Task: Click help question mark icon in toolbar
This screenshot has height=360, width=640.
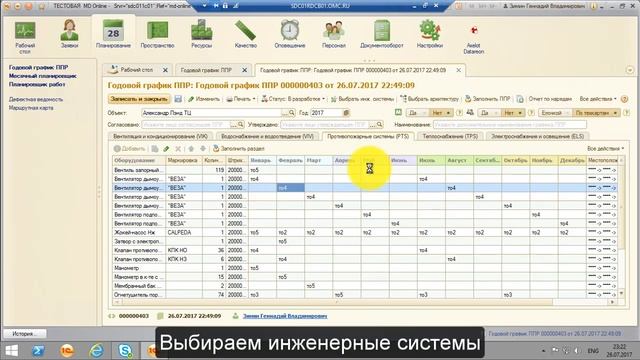Action: tap(624, 99)
